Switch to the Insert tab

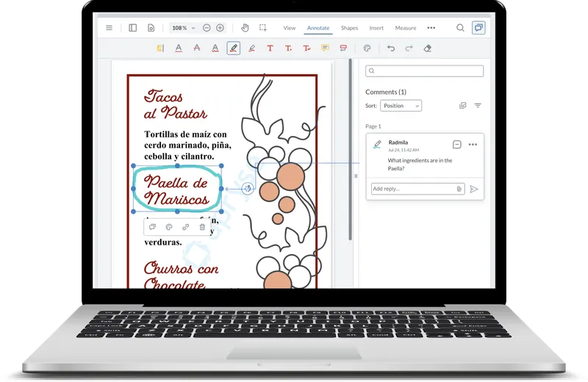click(x=376, y=28)
